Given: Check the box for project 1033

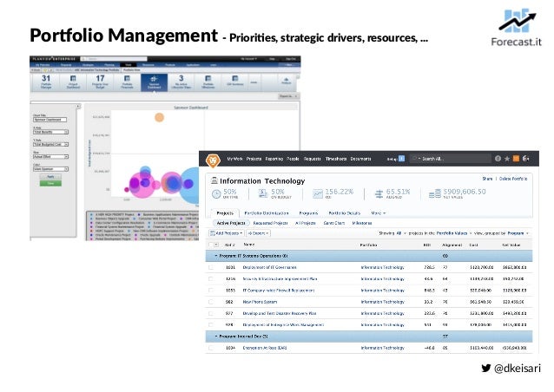Looking at the screenshot, I should pyautogui.click(x=211, y=291).
